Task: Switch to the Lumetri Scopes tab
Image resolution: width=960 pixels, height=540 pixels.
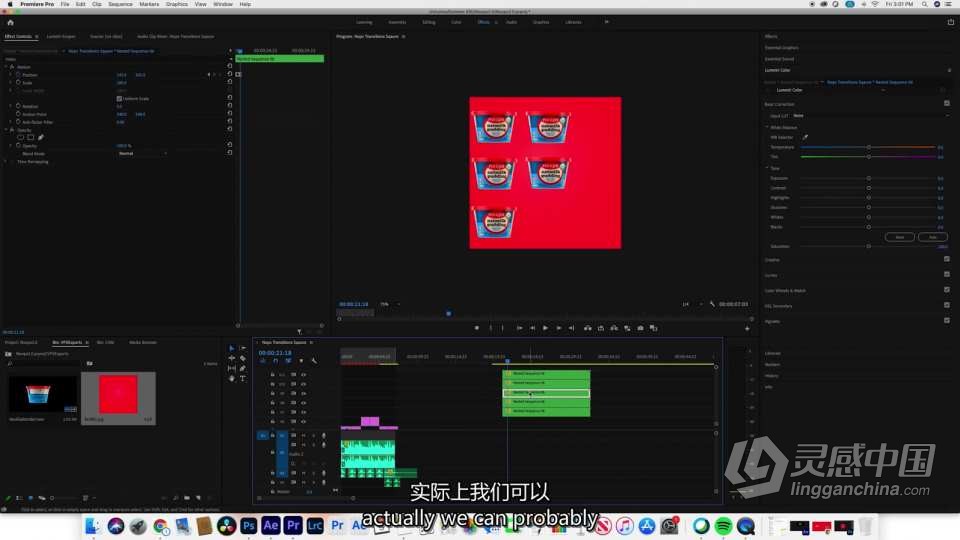Action: tap(61, 37)
